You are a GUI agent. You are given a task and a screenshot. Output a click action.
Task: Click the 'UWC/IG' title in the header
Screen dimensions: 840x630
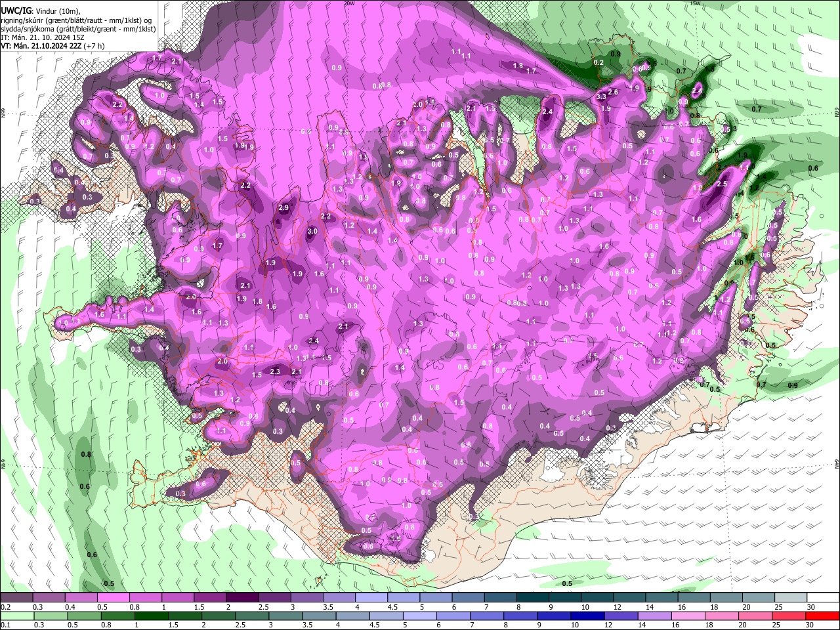(14, 10)
